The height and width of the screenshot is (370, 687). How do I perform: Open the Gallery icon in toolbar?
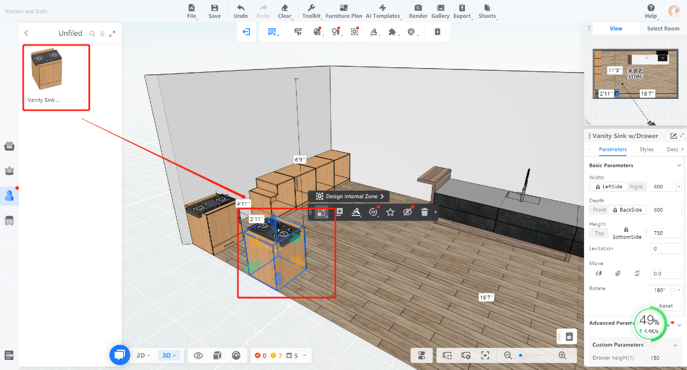440,8
